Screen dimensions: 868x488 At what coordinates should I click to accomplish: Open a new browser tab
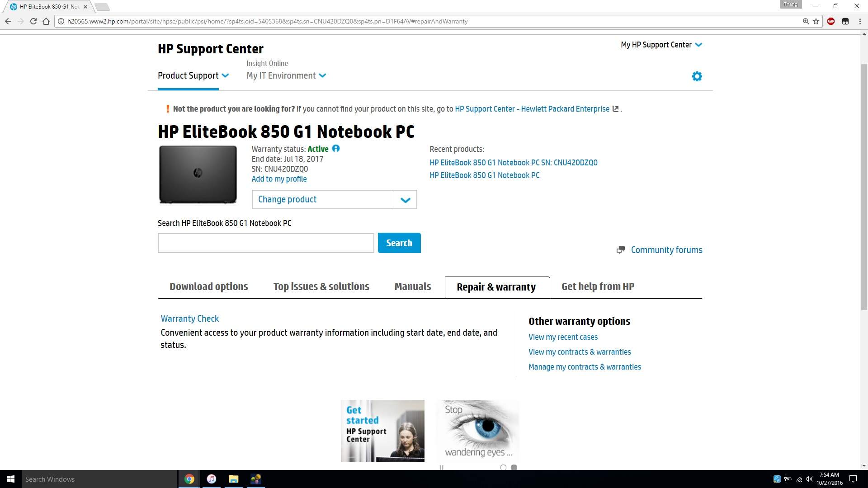(x=102, y=7)
